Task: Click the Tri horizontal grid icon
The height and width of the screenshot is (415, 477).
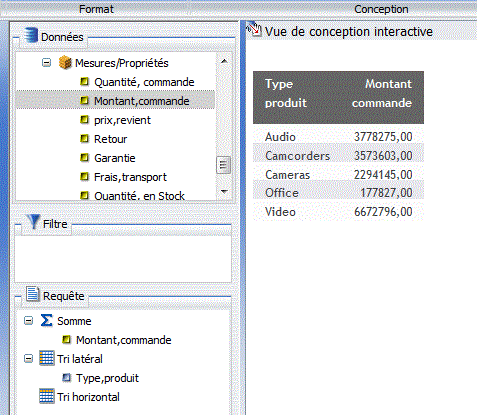Action: [46, 396]
